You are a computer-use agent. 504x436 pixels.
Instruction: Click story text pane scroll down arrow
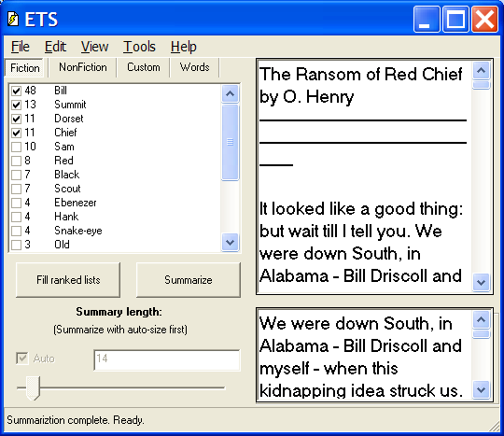click(x=482, y=282)
